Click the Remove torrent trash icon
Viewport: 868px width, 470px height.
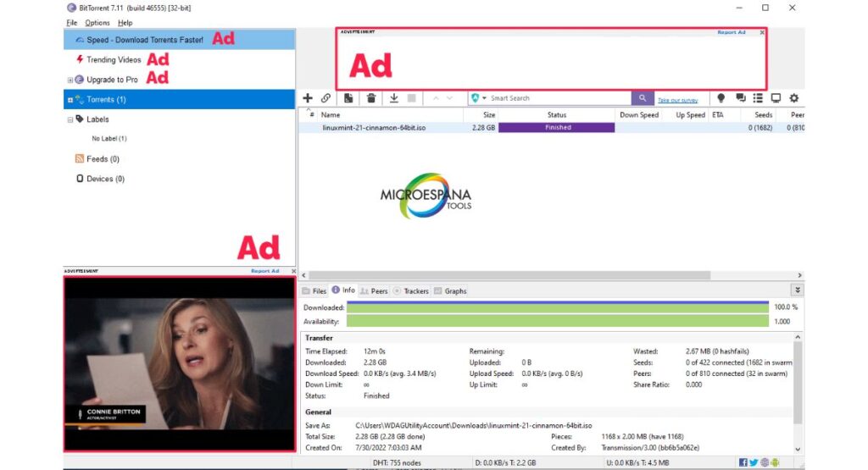[x=371, y=98]
